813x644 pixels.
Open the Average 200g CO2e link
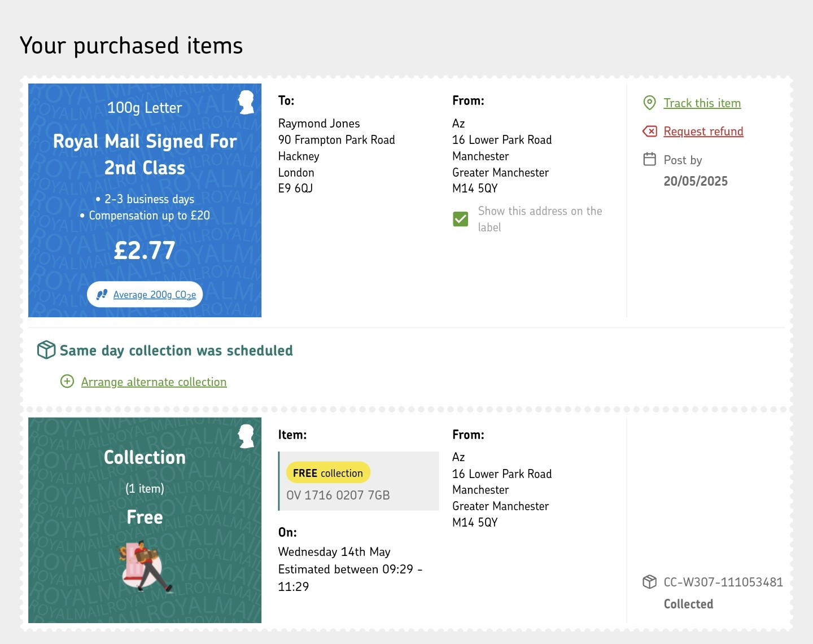(154, 295)
